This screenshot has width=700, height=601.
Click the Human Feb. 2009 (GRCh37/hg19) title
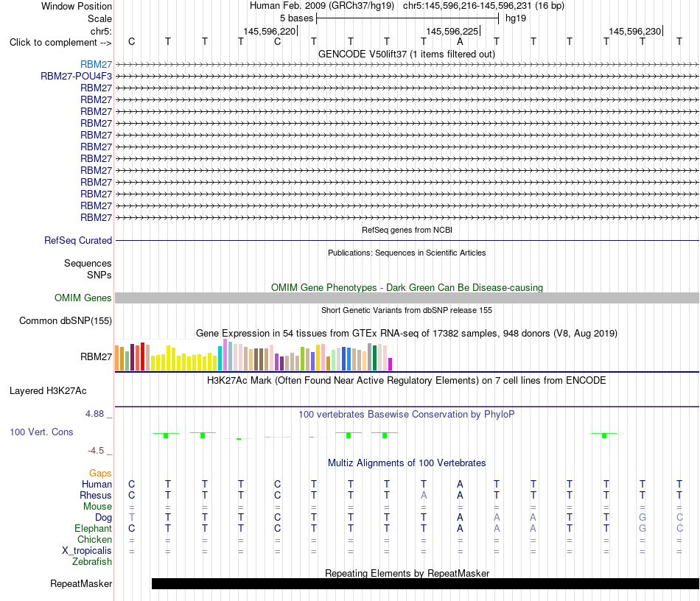pyautogui.click(x=321, y=6)
